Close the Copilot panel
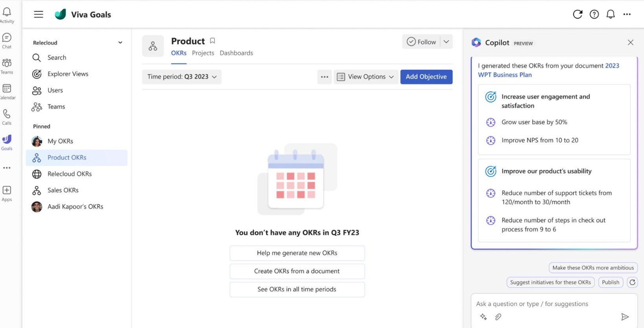Image resolution: width=644 pixels, height=328 pixels. (630, 42)
